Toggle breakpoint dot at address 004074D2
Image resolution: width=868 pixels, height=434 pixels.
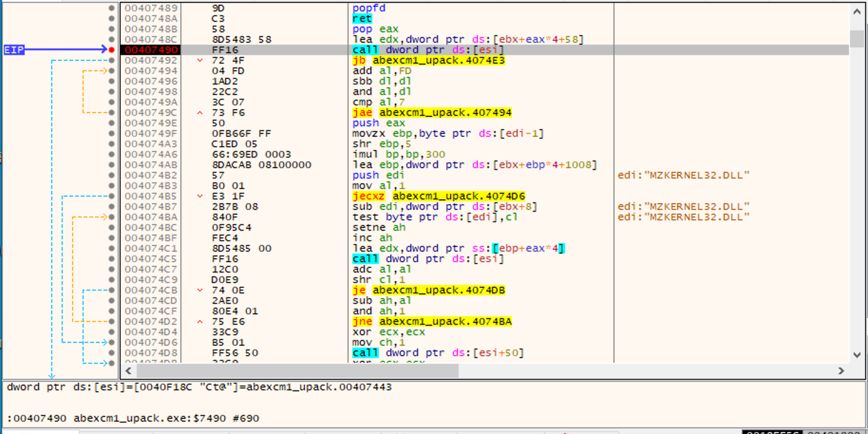(x=112, y=321)
